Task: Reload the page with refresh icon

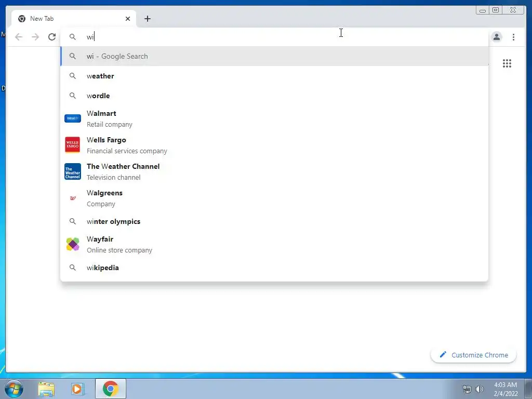Action: tap(52, 37)
